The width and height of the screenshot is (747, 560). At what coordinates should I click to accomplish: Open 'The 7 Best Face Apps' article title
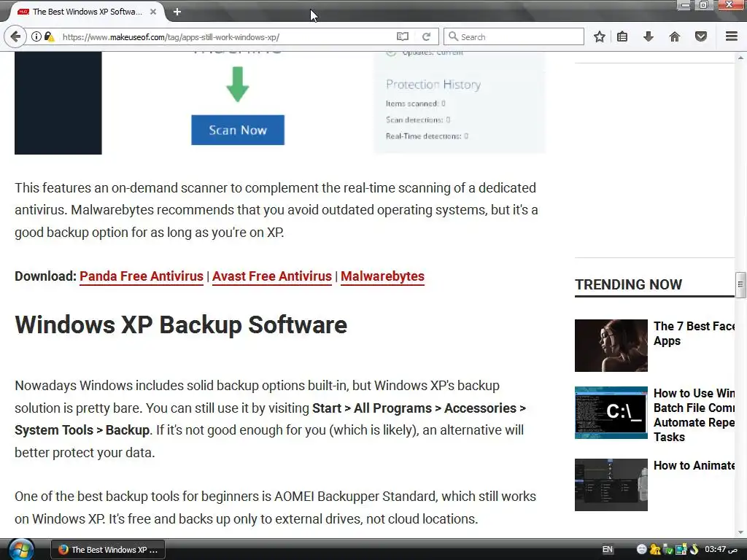coord(694,333)
